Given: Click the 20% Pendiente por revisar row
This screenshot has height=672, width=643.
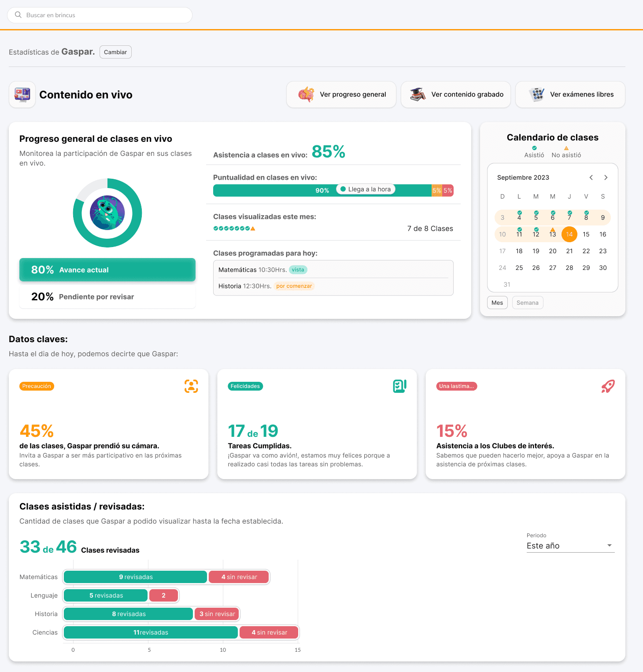Looking at the screenshot, I should pos(107,296).
